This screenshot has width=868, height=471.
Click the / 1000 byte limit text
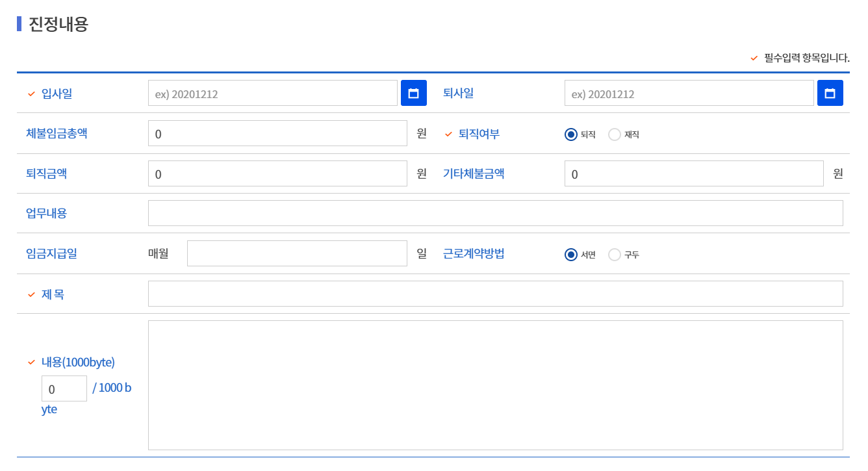112,388
